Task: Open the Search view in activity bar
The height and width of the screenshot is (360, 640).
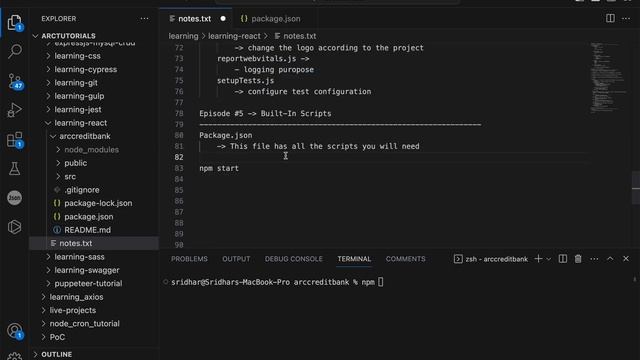Action: point(15,51)
